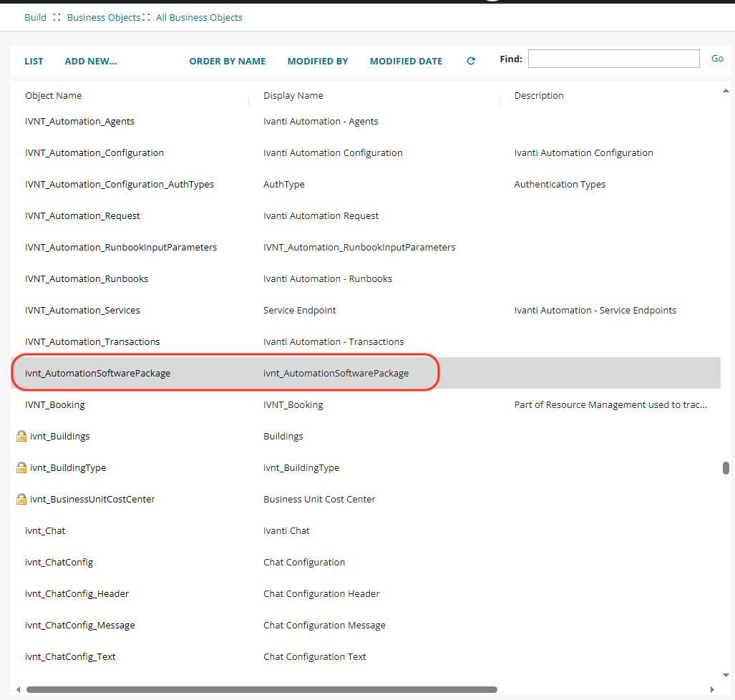This screenshot has height=700, width=735.
Task: Click 'Ivanti Automation Request' display name
Action: (321, 215)
